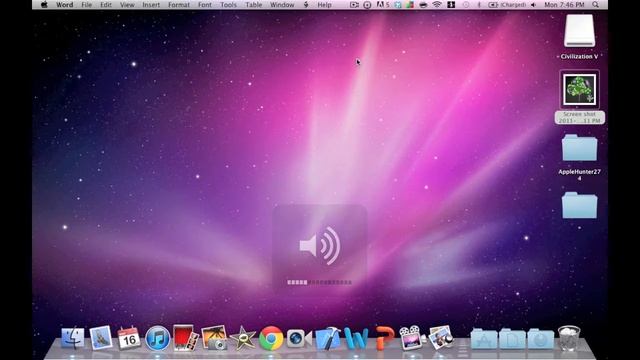Screen dimensions: 640x360
Task: Open the View menu
Action: [127, 5]
